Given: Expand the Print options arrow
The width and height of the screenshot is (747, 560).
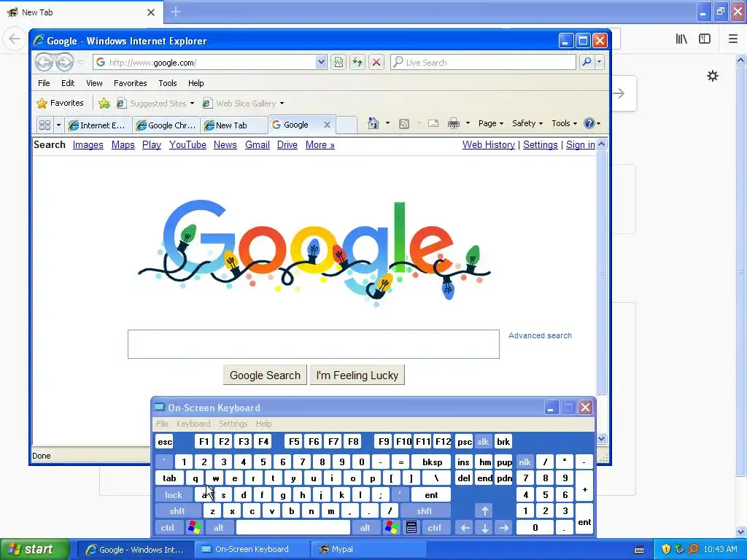Looking at the screenshot, I should [x=468, y=123].
